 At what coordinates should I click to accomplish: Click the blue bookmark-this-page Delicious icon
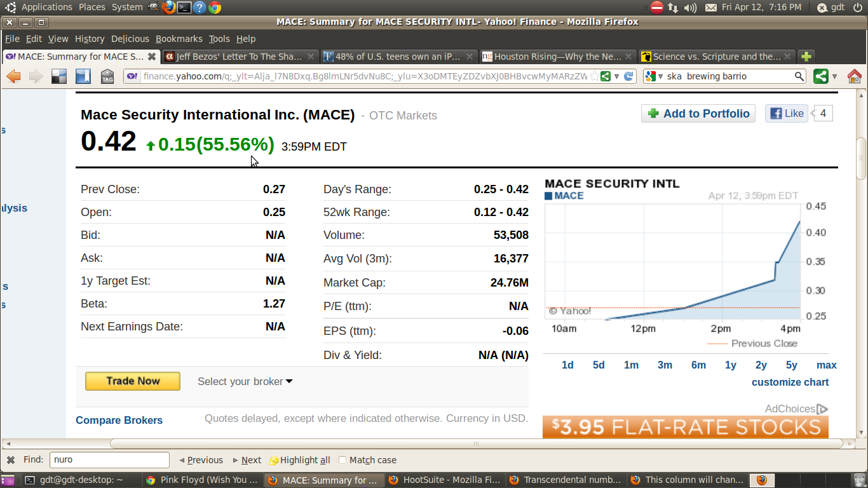(x=83, y=77)
